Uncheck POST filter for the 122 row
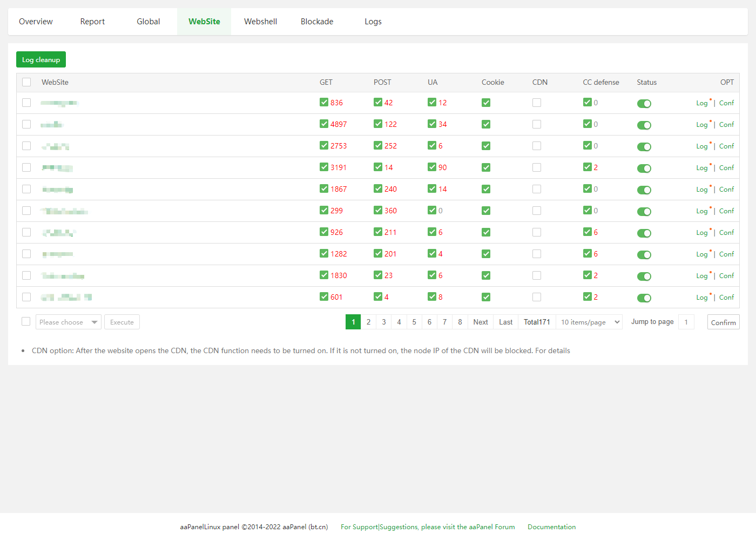This screenshot has width=756, height=540. [378, 124]
